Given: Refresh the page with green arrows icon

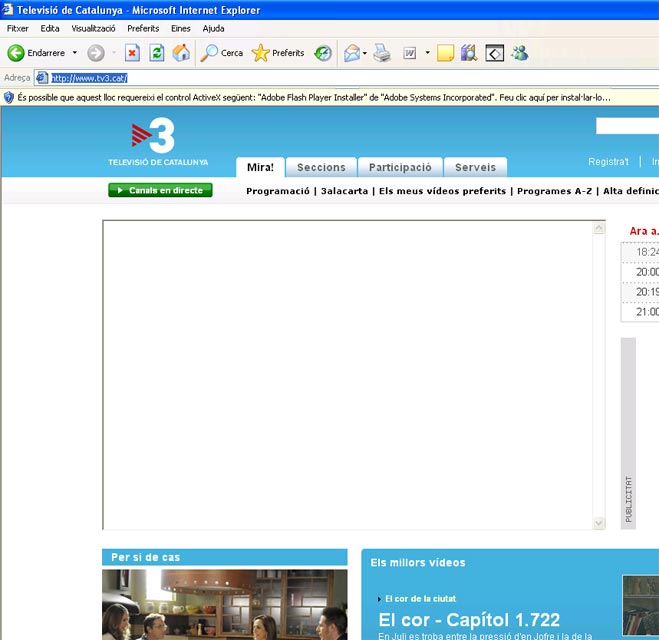Looking at the screenshot, I should pyautogui.click(x=157, y=53).
